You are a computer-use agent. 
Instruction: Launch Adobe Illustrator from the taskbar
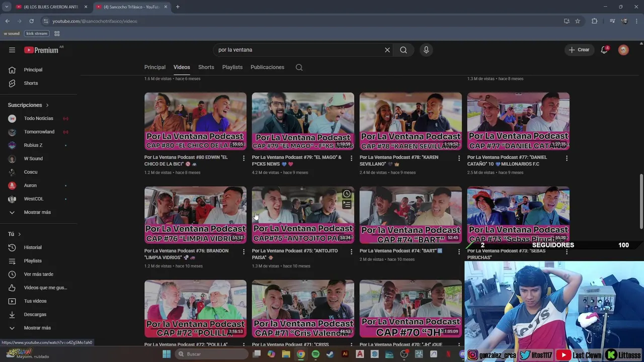tap(345, 354)
